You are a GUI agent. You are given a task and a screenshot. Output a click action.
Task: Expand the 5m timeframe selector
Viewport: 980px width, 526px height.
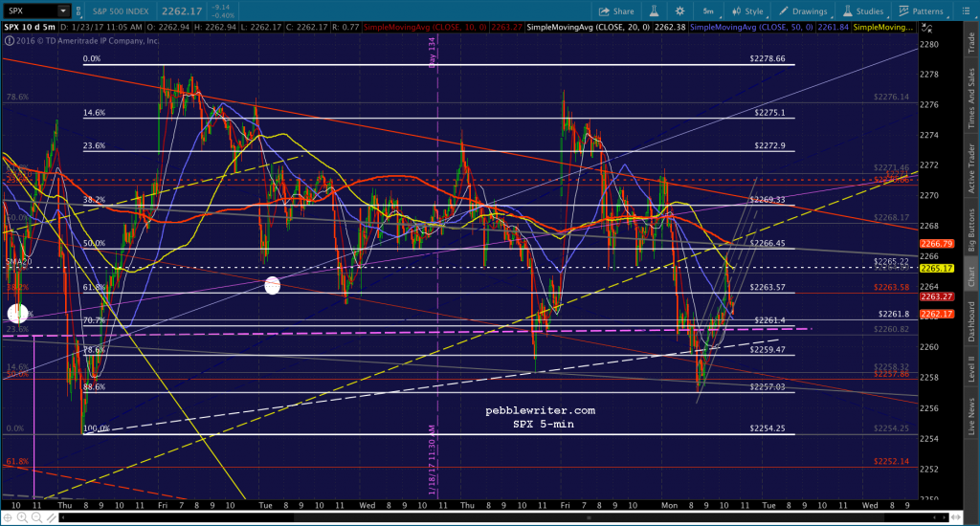(x=709, y=11)
